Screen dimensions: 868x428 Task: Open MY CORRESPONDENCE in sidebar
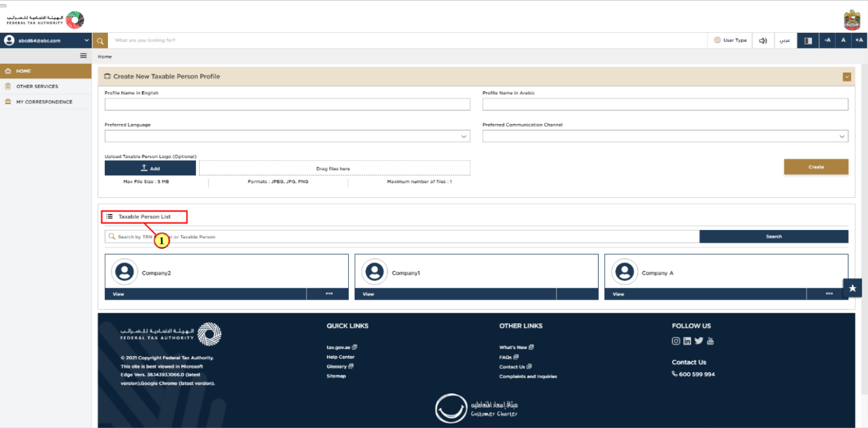pyautogui.click(x=45, y=102)
